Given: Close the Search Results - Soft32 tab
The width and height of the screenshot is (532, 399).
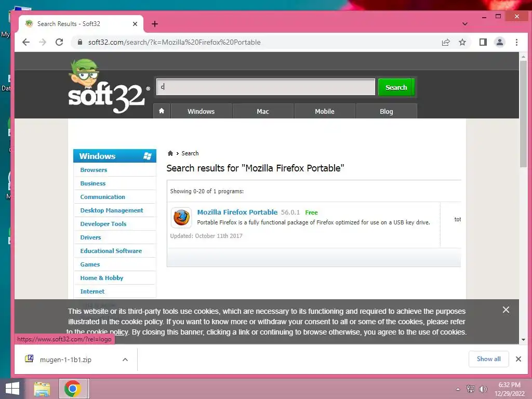Looking at the screenshot, I should click(x=135, y=24).
